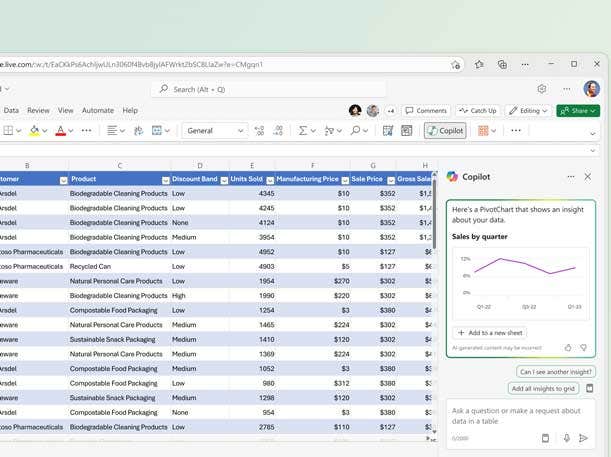Viewport: 611px width, 457px height.
Task: Click the font color A icon
Action: pyautogui.click(x=60, y=131)
